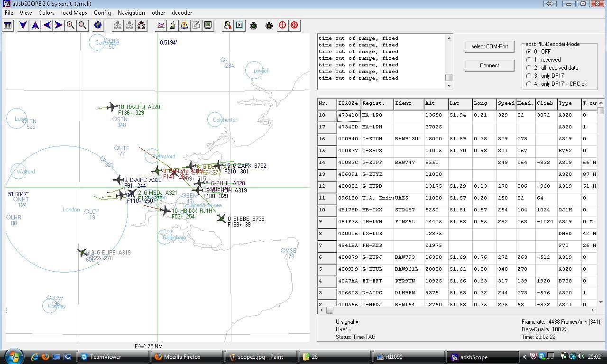Click the tools and wrench toolbar icon
Viewport: 607px width, 364px height.
(228, 25)
